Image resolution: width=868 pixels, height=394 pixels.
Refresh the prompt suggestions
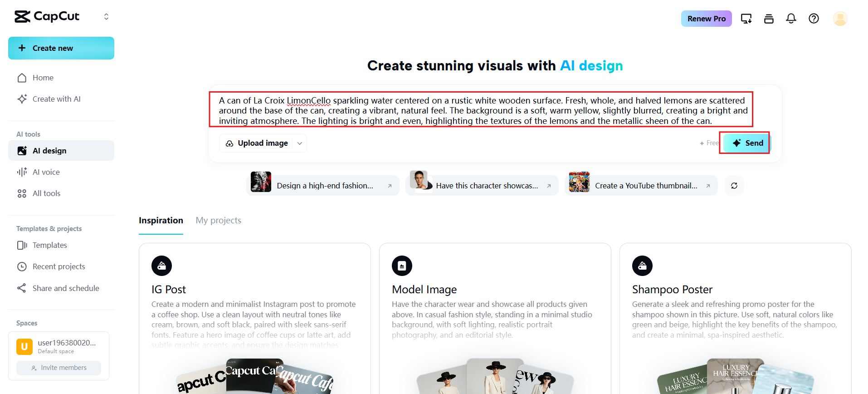(x=734, y=186)
